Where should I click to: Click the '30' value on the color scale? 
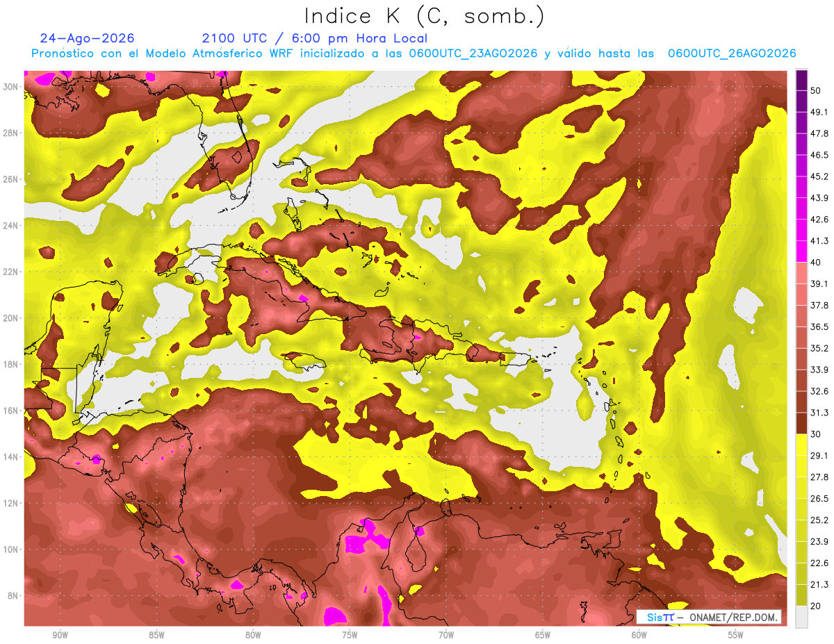point(817,434)
